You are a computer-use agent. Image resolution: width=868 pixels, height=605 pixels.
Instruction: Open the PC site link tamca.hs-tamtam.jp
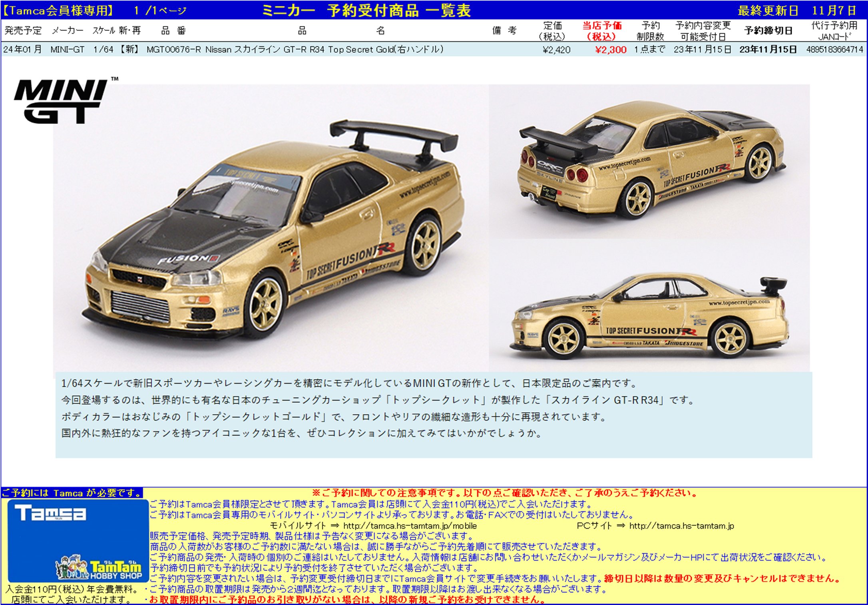point(681,526)
